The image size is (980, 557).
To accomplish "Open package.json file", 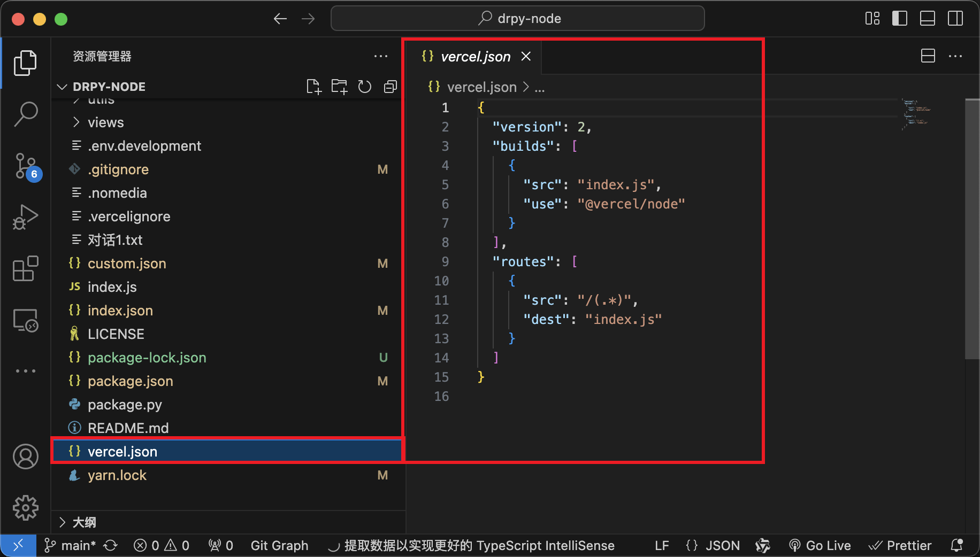I will click(x=228, y=381).
